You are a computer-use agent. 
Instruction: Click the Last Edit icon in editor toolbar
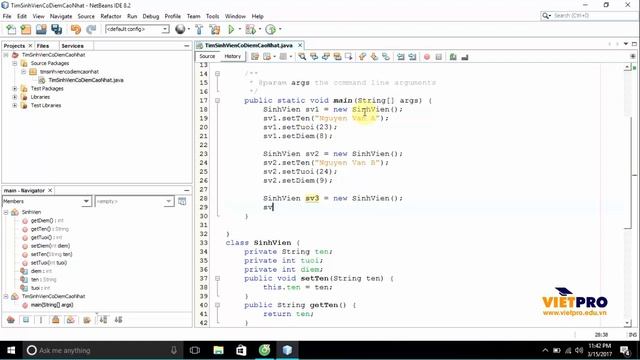(255, 57)
